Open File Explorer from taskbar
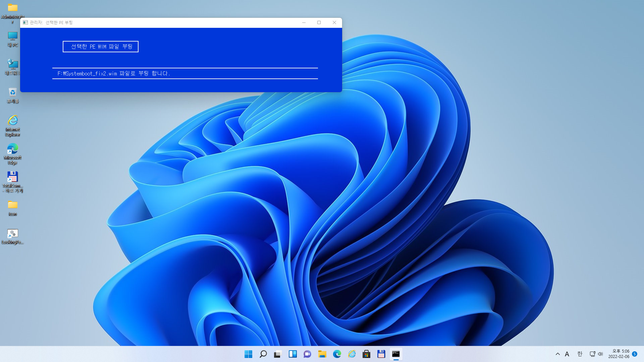The image size is (644, 362). 322,354
